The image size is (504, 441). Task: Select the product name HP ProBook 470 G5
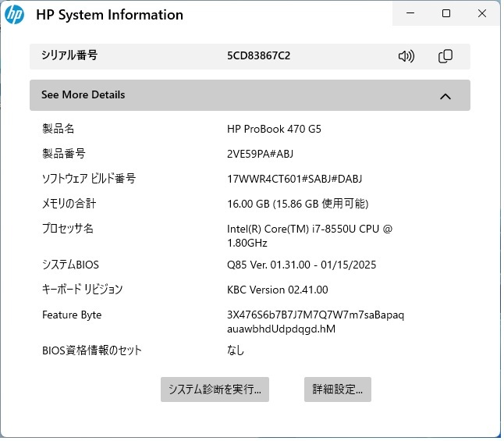tap(275, 130)
